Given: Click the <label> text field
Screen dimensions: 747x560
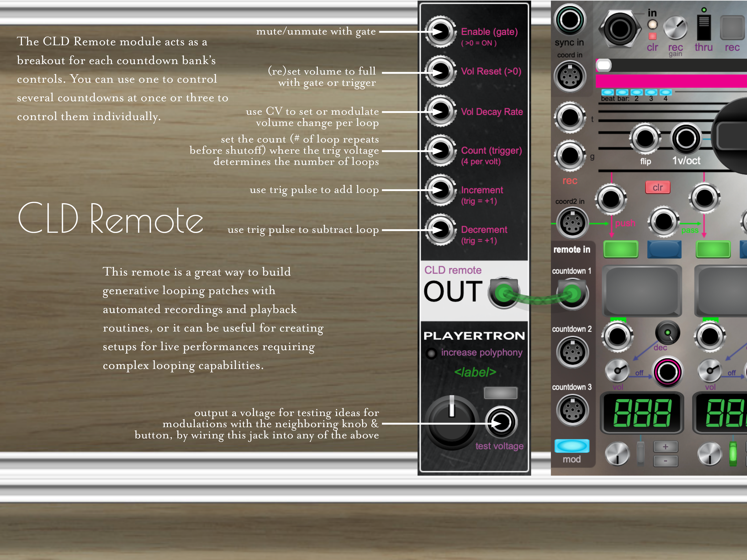Looking at the screenshot, I should coord(475,372).
